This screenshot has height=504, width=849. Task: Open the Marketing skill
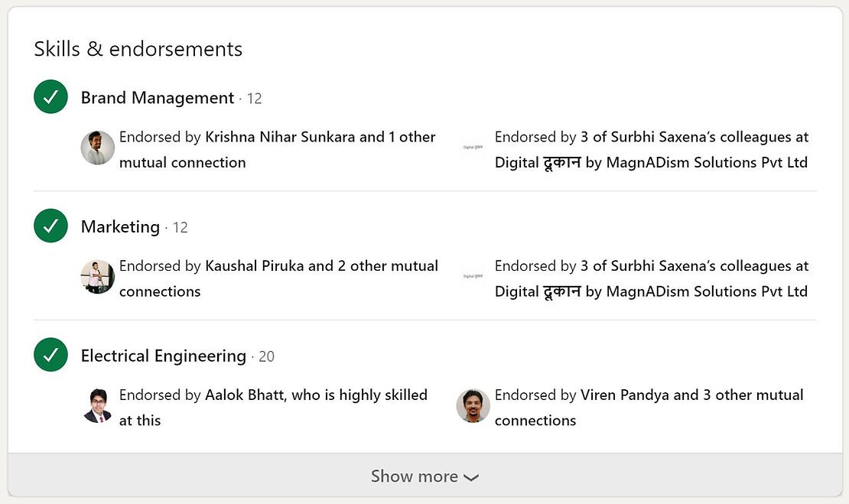(x=120, y=227)
